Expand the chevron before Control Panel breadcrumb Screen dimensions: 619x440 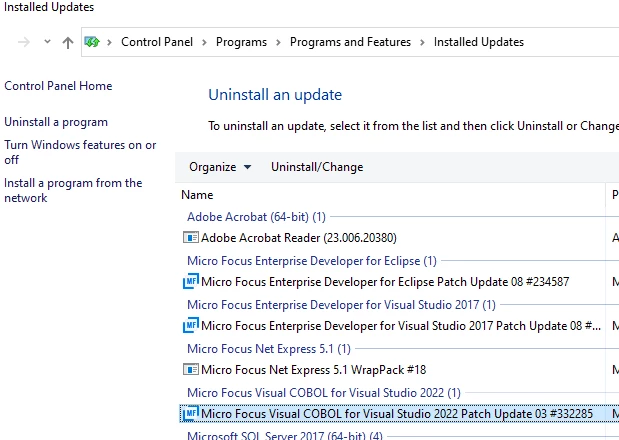(x=109, y=42)
